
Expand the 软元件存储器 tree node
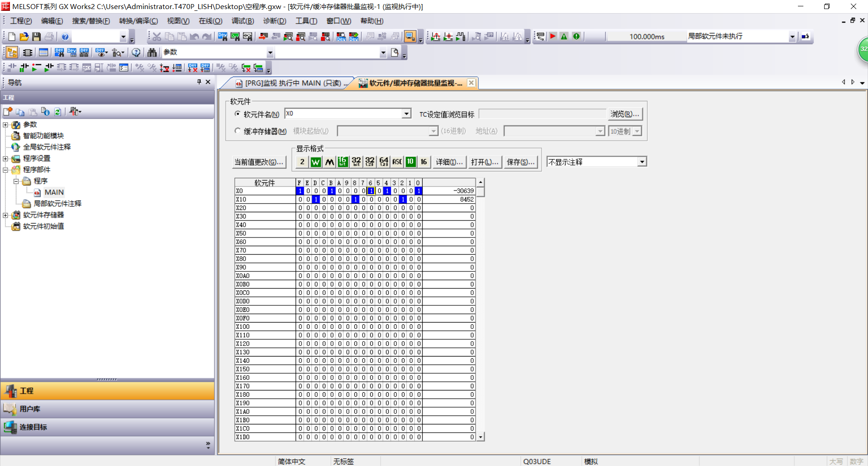pos(5,215)
